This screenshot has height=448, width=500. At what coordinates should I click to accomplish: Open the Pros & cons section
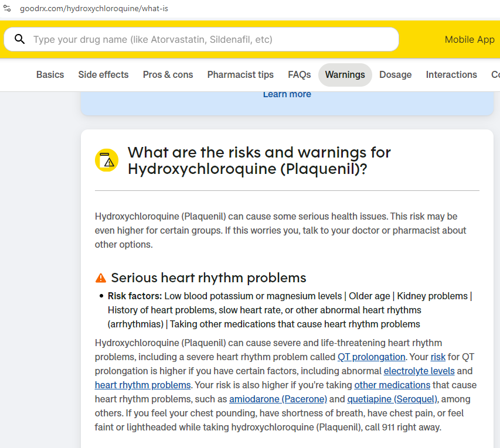[x=168, y=74]
